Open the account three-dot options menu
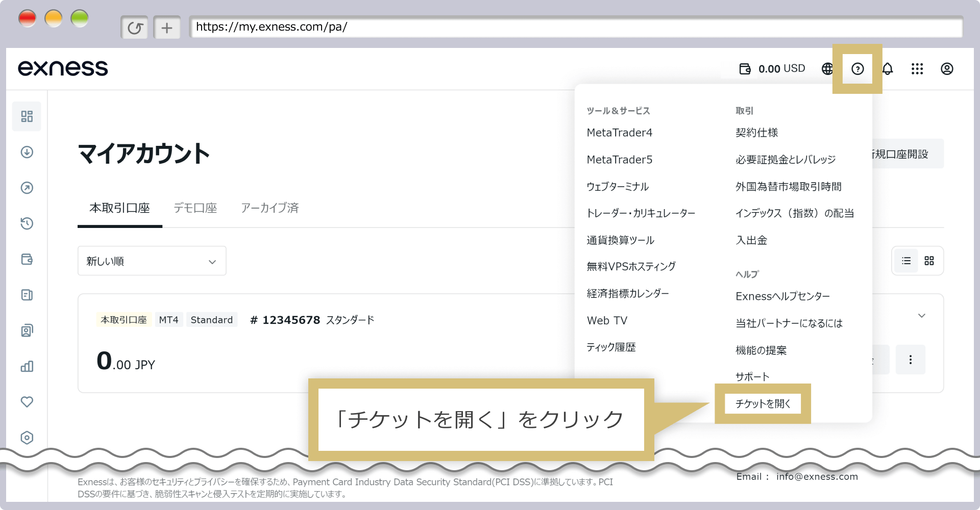The image size is (980, 510). (x=910, y=360)
